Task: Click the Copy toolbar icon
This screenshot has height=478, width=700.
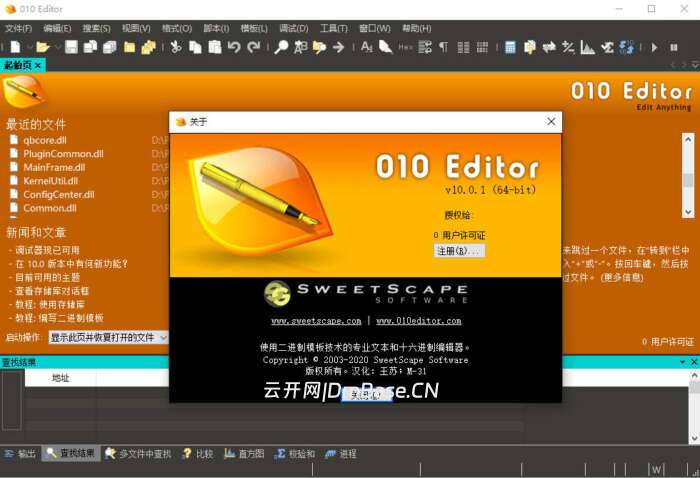Action: 195,47
